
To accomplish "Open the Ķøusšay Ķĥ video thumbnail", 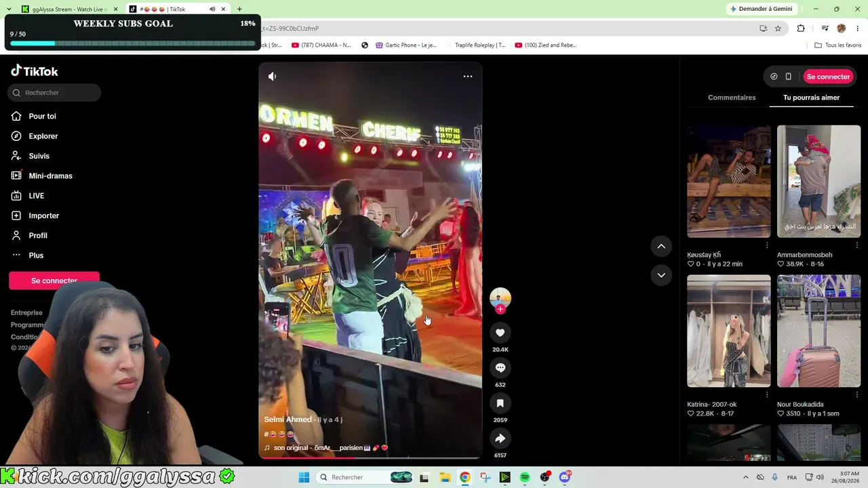I will tap(729, 182).
